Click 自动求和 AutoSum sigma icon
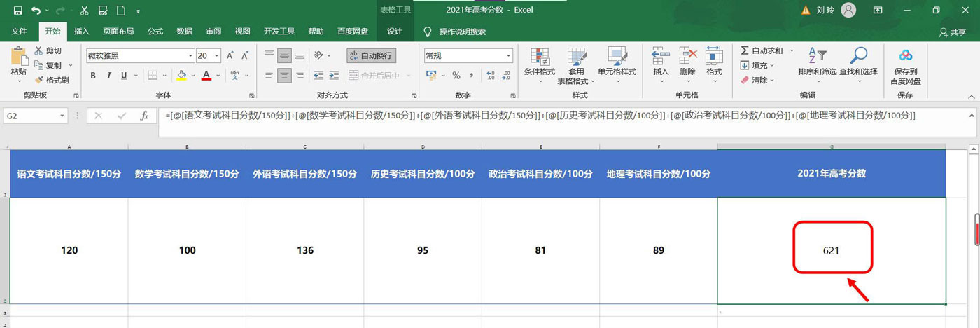 [x=745, y=50]
